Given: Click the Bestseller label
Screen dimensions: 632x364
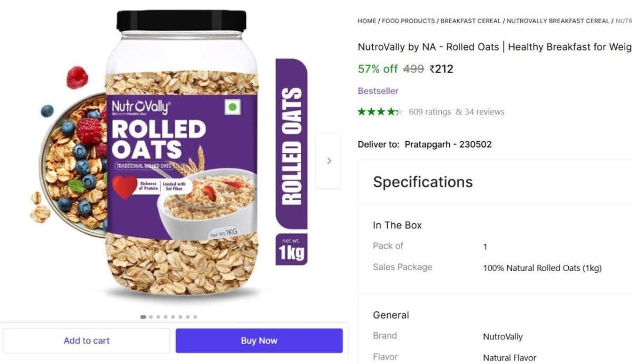Looking at the screenshot, I should click(x=378, y=91).
